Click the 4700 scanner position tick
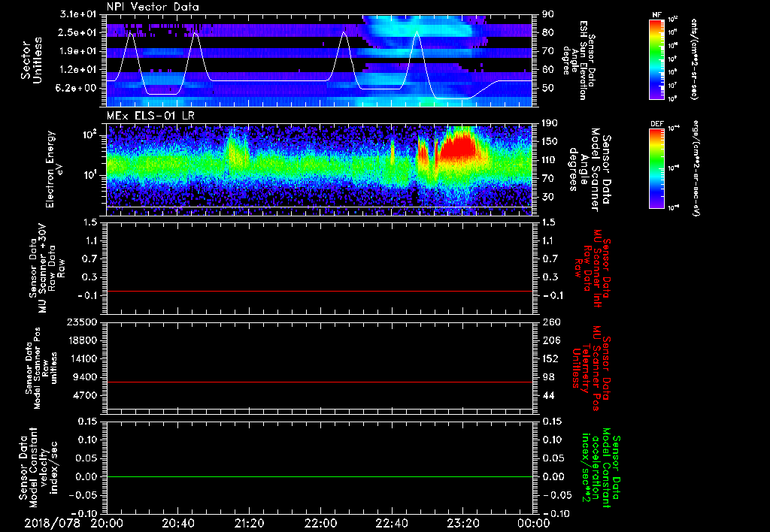 (85, 395)
